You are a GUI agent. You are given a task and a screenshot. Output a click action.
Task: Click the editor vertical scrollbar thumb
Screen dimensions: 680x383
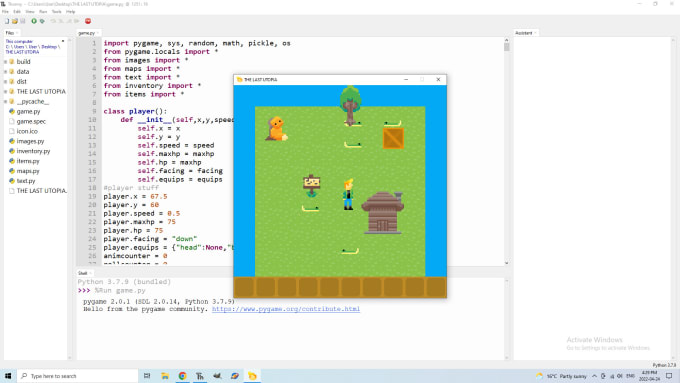(507, 47)
